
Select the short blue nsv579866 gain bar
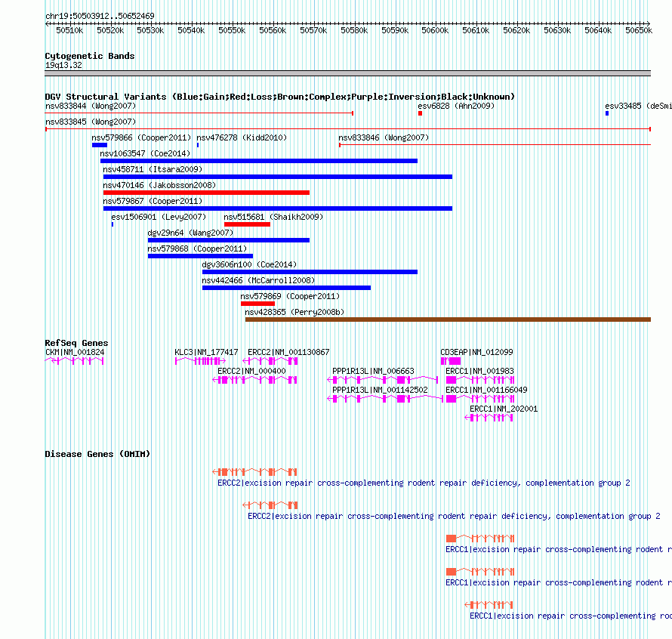(100, 145)
